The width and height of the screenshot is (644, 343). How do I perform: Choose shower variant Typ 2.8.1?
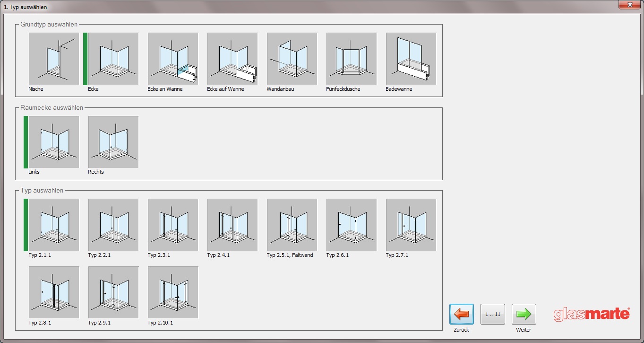coord(54,292)
